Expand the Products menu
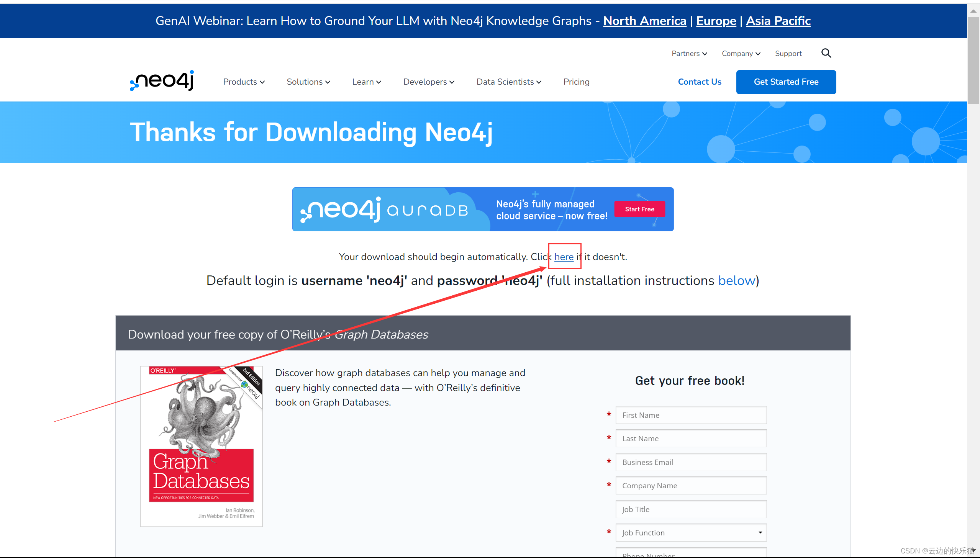 tap(244, 82)
